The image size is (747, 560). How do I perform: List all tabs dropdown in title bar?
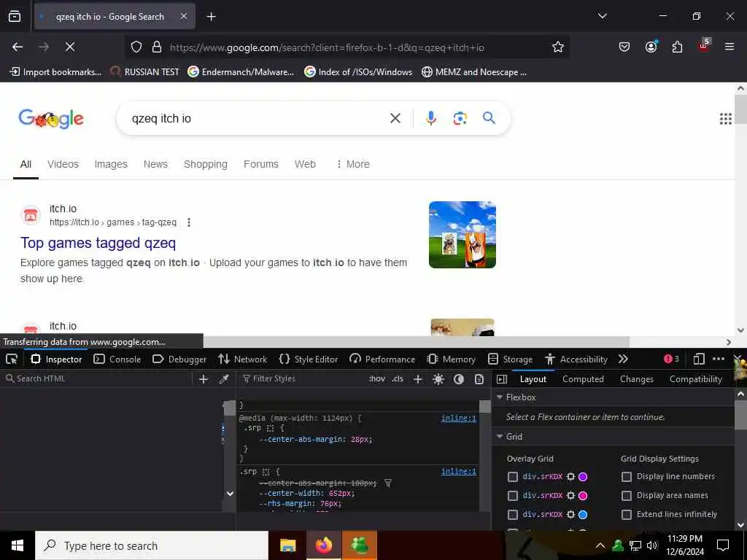(x=602, y=16)
